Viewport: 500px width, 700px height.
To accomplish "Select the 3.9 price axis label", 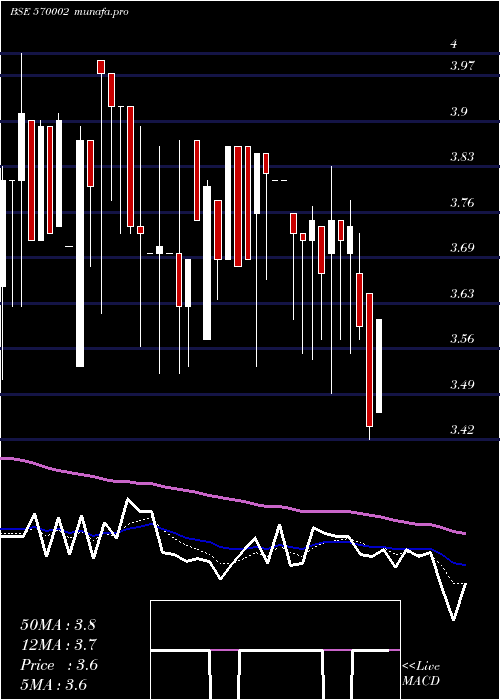I will [458, 112].
